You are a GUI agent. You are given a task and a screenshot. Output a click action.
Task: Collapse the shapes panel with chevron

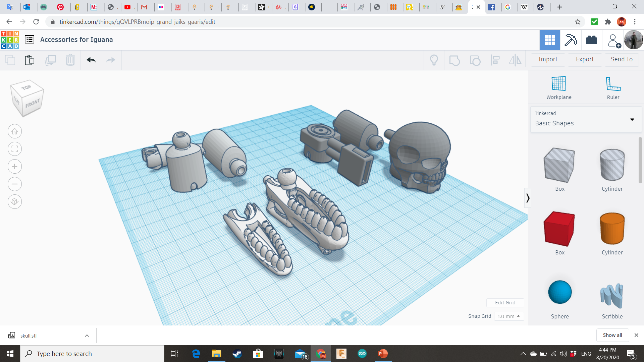528,198
